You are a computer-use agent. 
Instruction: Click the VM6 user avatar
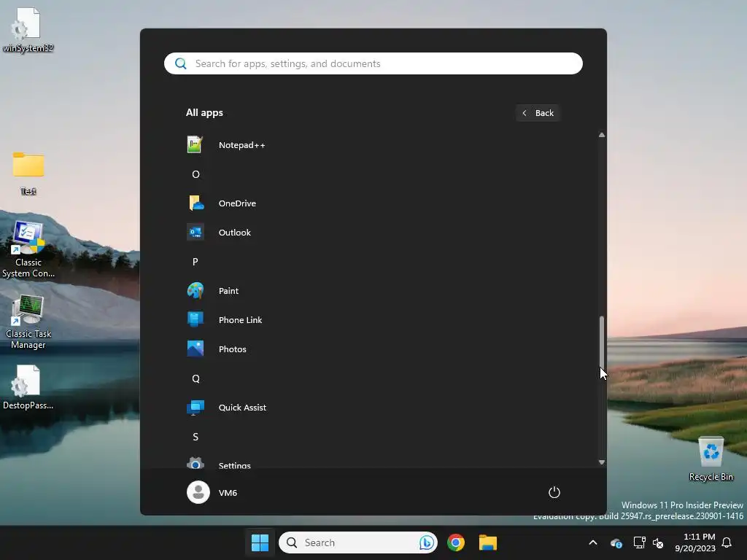pyautogui.click(x=198, y=492)
